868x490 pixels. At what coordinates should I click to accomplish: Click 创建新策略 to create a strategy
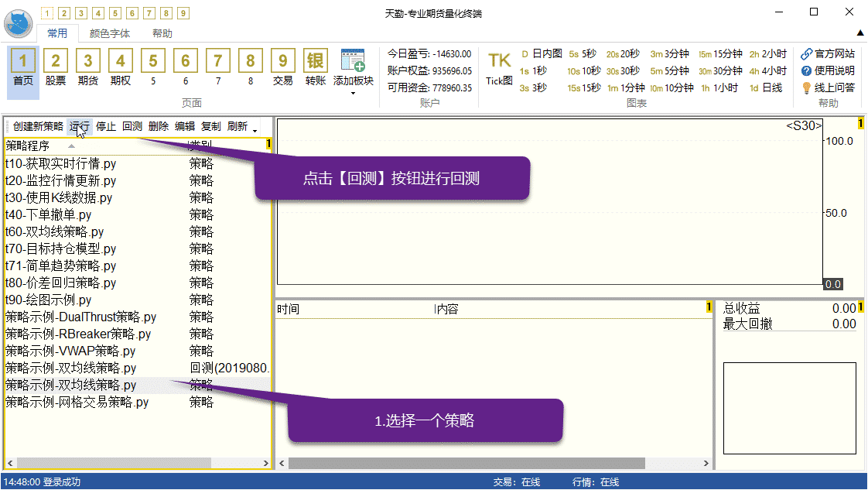[38, 126]
